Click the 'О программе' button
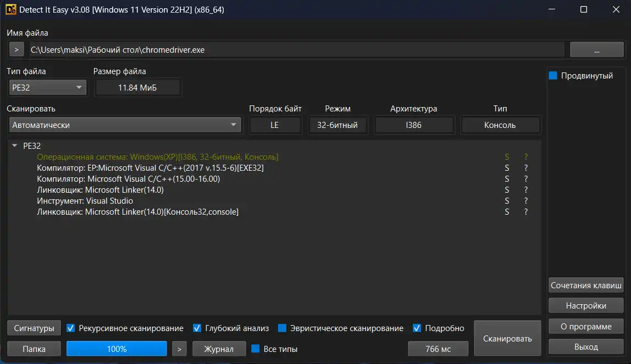The image size is (631, 364). pos(586,326)
